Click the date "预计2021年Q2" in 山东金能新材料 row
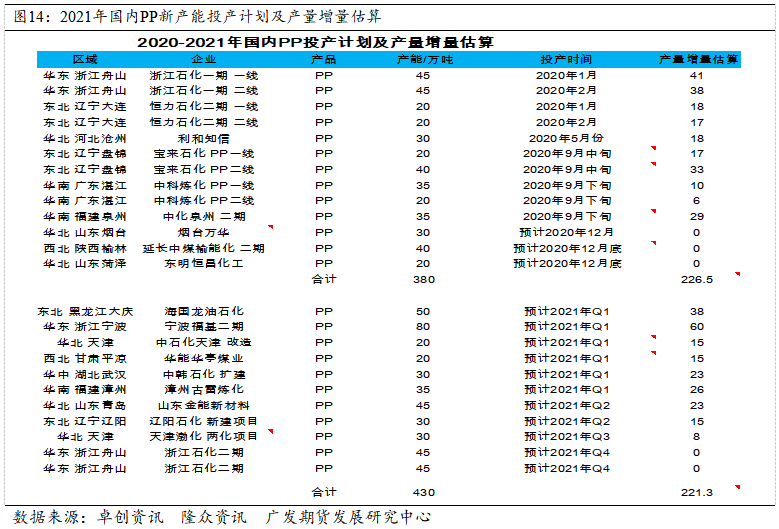 pyautogui.click(x=567, y=405)
